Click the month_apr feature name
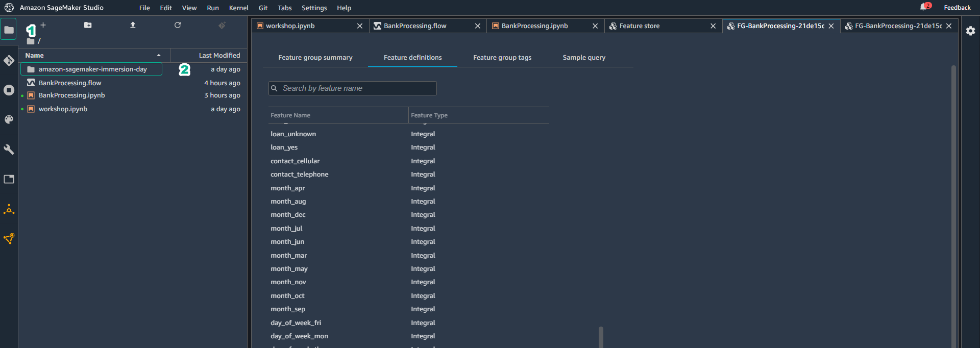Screen dimensions: 980x348 tap(287, 188)
